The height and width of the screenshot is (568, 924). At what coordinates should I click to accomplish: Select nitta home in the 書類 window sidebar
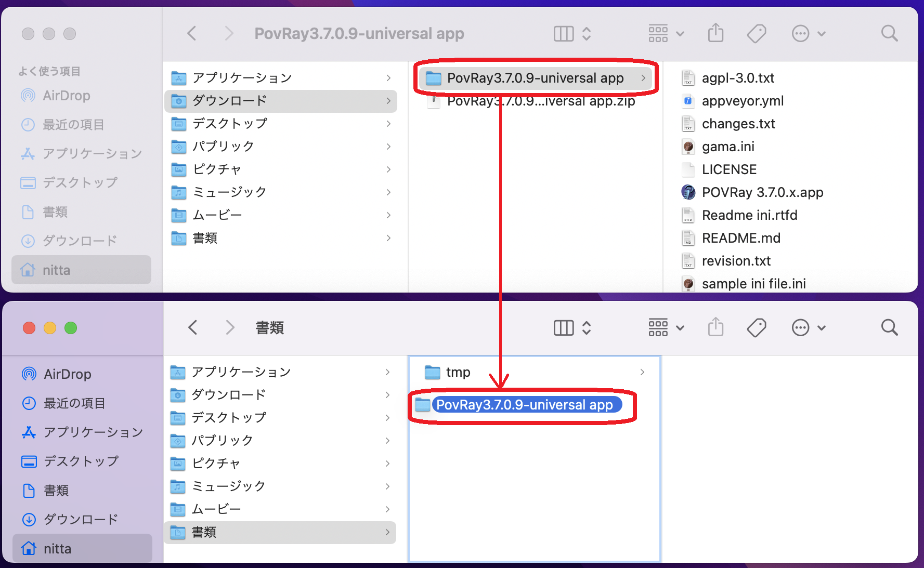click(57, 549)
